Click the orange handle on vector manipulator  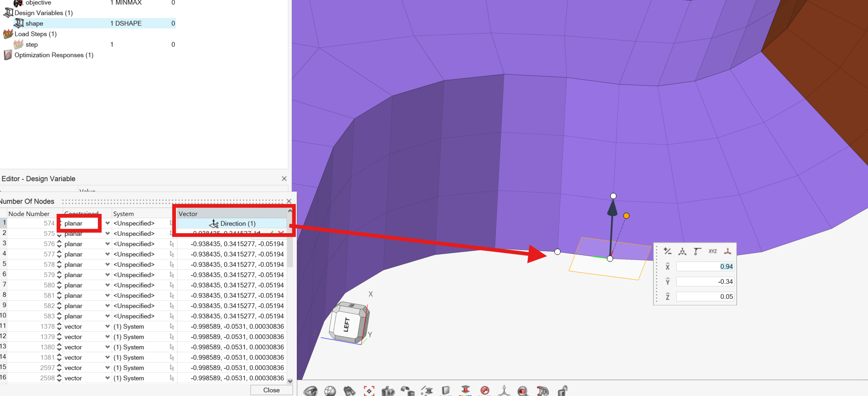point(627,216)
